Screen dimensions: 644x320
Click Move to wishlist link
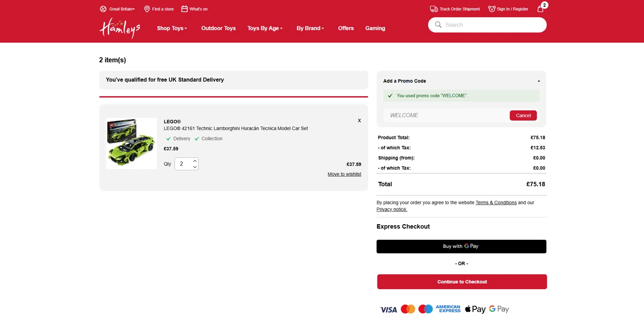pos(344,174)
